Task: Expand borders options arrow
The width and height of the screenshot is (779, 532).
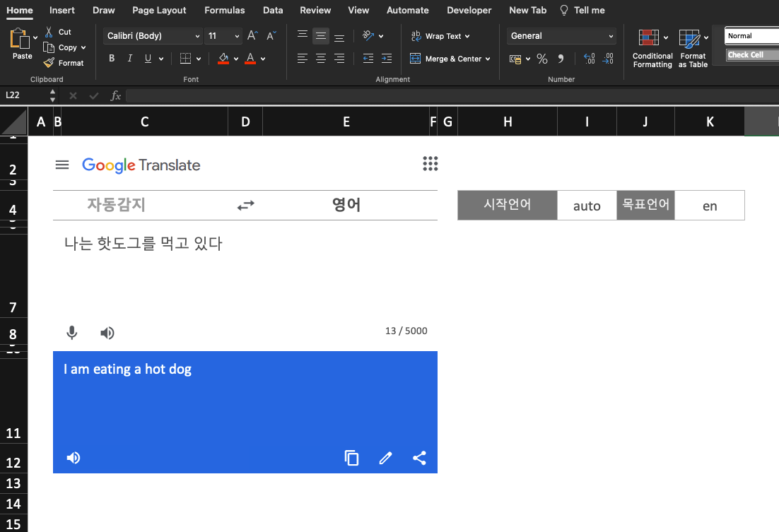Action: [x=198, y=59]
